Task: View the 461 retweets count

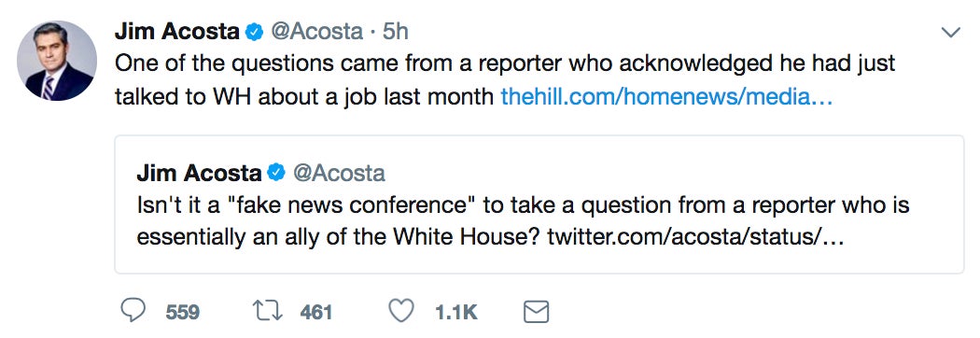Action: [315, 312]
